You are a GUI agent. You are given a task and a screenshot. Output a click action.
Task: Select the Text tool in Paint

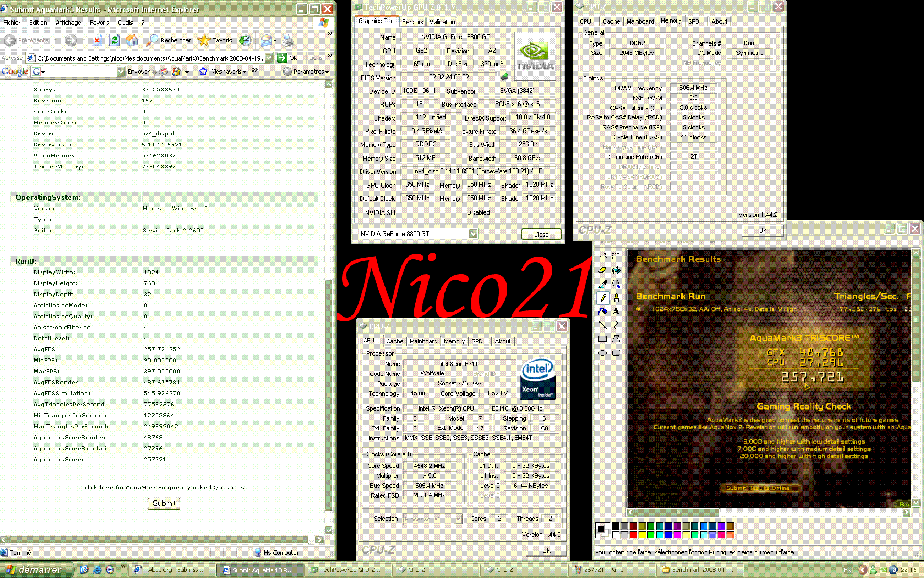tap(616, 312)
